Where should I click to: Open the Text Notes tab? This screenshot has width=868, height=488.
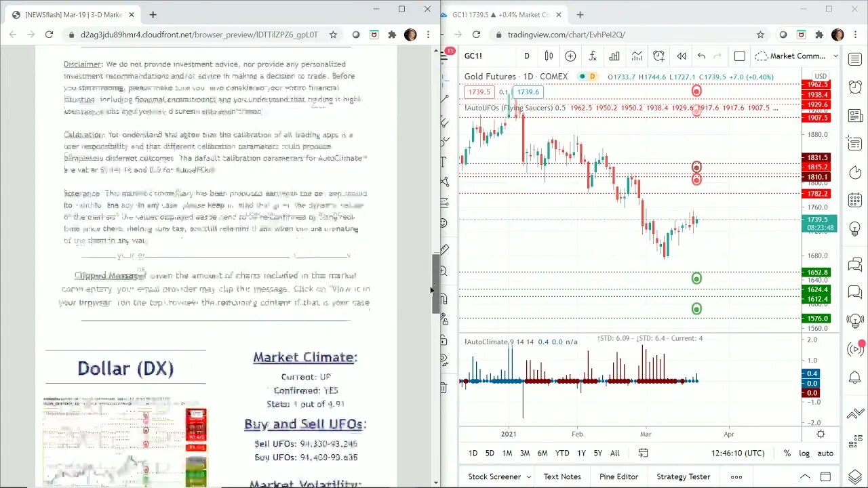[x=562, y=476]
